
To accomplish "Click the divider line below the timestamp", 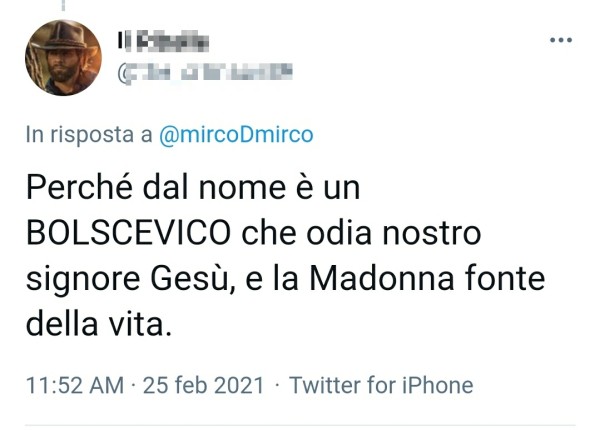I will coord(300,426).
